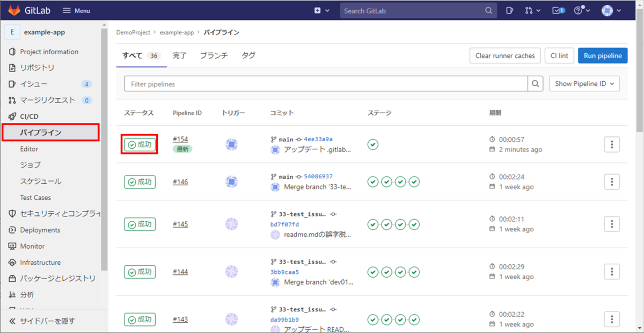Click last stage icon of pipeline #145

[414, 225]
